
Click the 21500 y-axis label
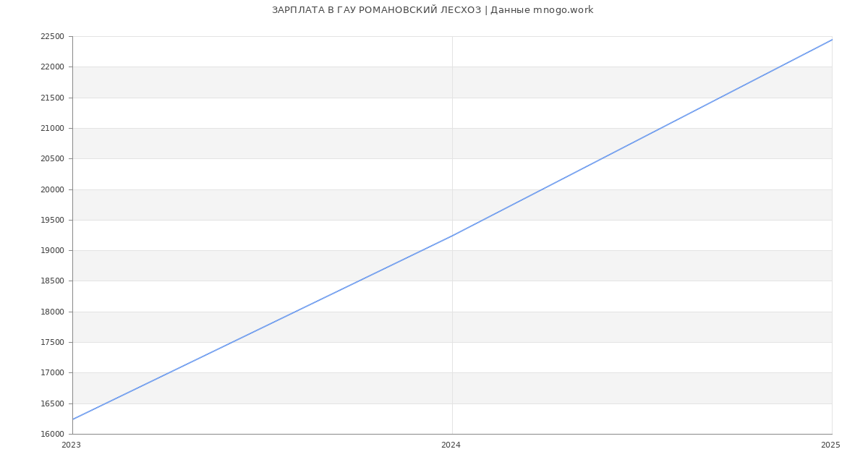[x=52, y=98]
